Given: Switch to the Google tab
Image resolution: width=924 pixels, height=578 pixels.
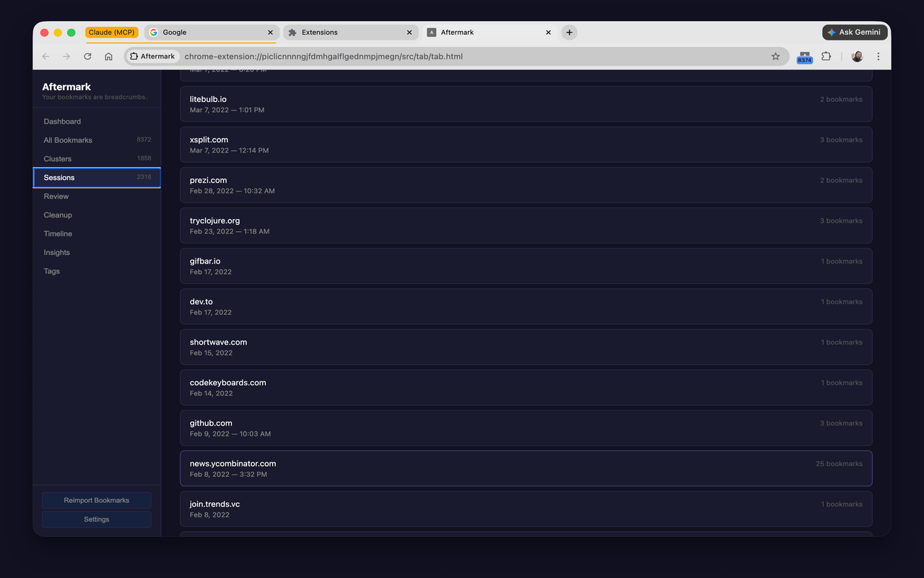Looking at the screenshot, I should [x=211, y=33].
